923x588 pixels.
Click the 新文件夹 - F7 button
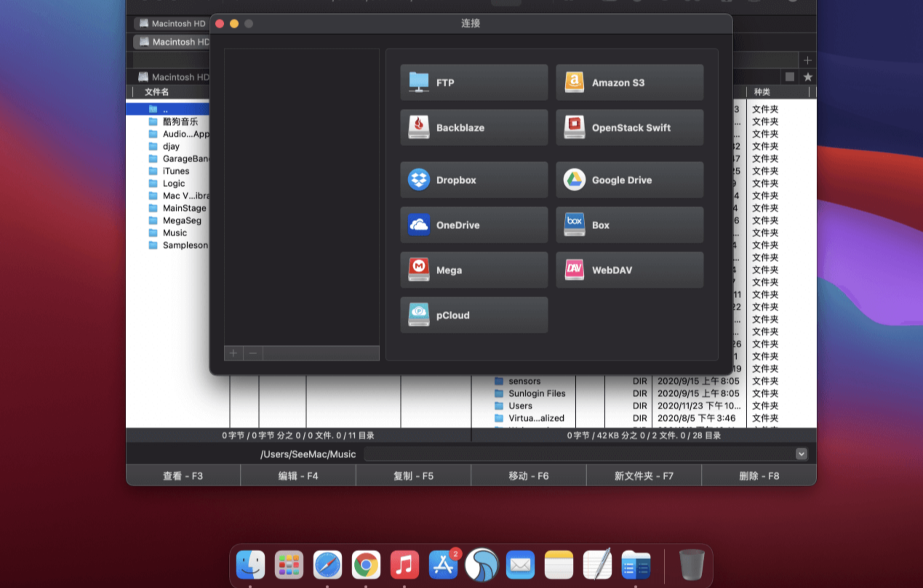[644, 475]
